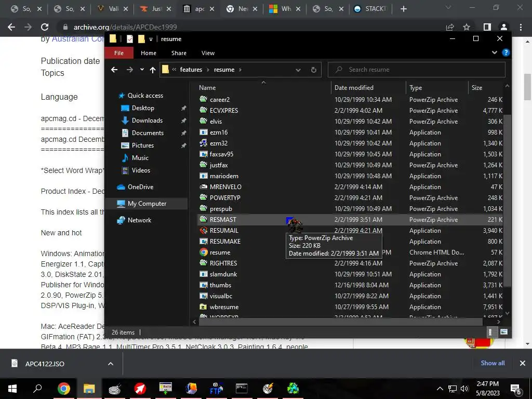The height and width of the screenshot is (399, 532).
Task: Open the Home ribbon tab
Action: 149,53
